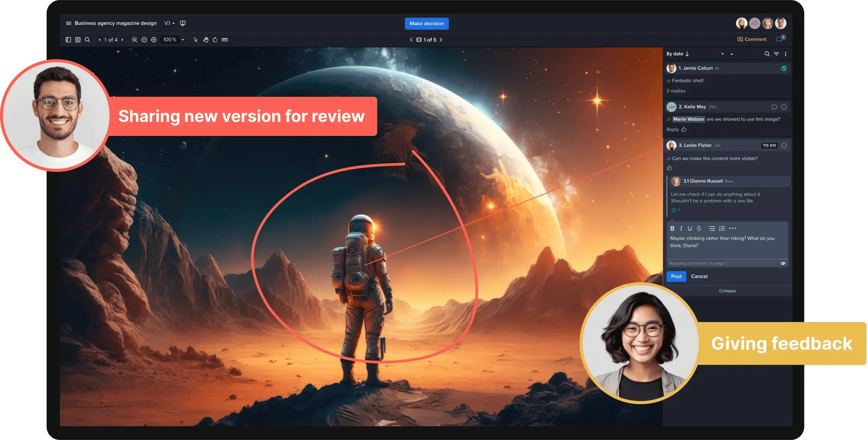
Task: Open the comments panel three-dot menu
Action: click(x=786, y=54)
